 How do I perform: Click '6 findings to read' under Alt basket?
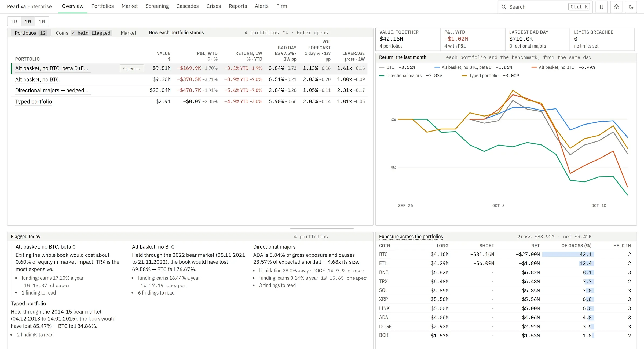coord(156,293)
